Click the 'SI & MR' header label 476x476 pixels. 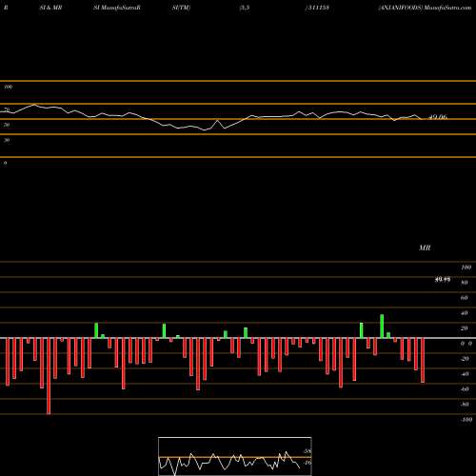[x=50, y=8]
